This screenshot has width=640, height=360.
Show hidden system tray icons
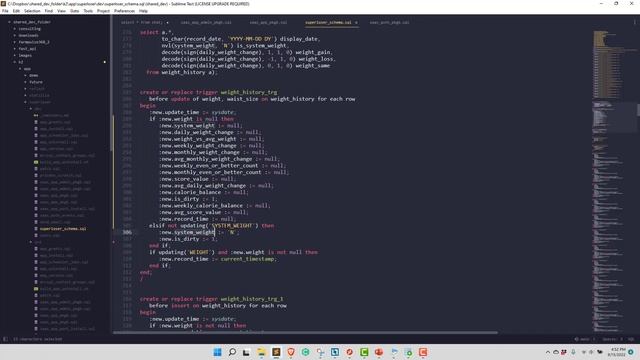click(x=548, y=352)
